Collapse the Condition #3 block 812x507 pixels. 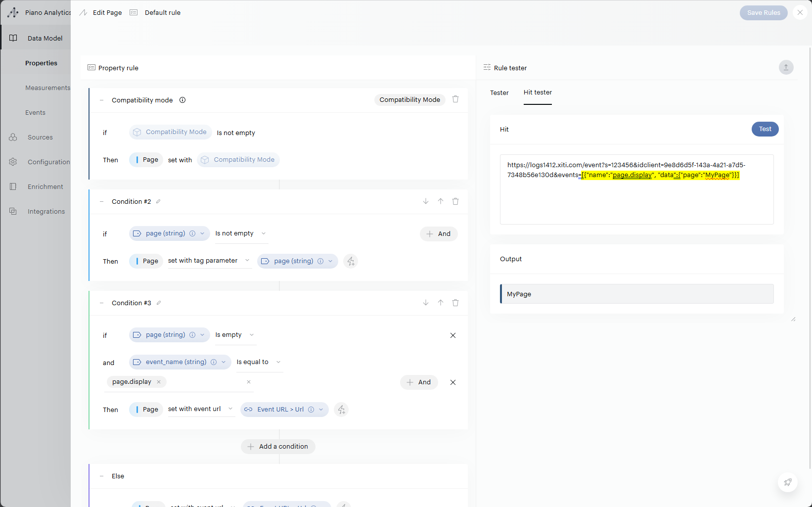click(x=102, y=303)
